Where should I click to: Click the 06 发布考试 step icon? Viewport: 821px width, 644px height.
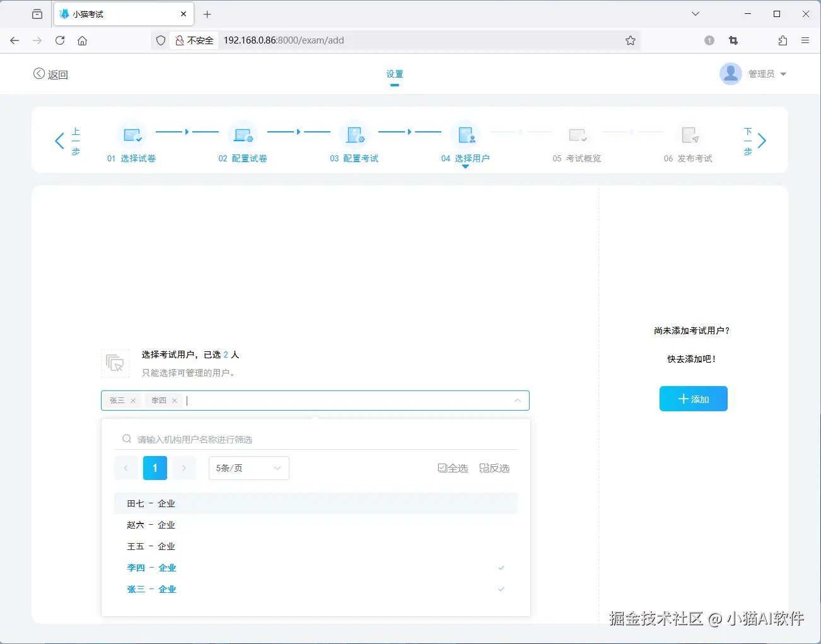(x=689, y=135)
